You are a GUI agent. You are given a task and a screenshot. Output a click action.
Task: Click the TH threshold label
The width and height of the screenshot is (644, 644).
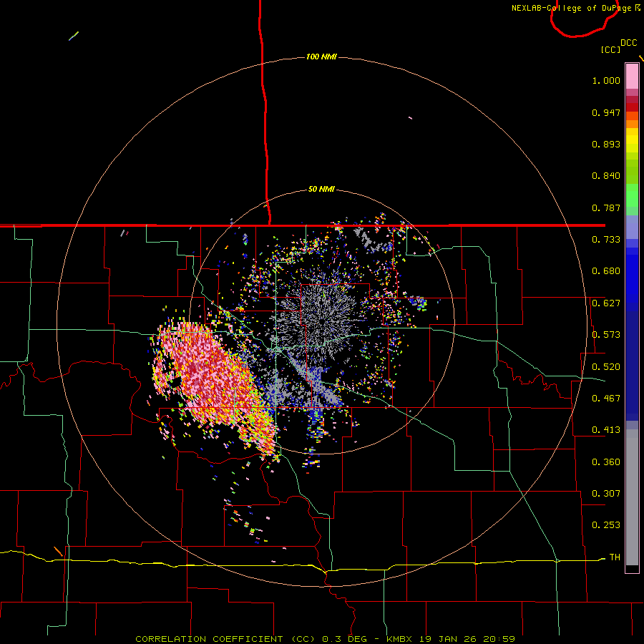click(615, 557)
